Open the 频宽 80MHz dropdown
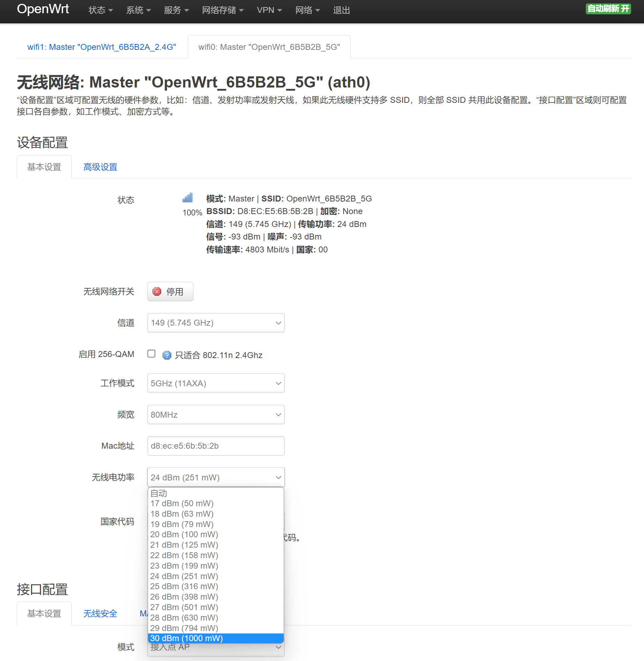The image size is (644, 661). 216,415
